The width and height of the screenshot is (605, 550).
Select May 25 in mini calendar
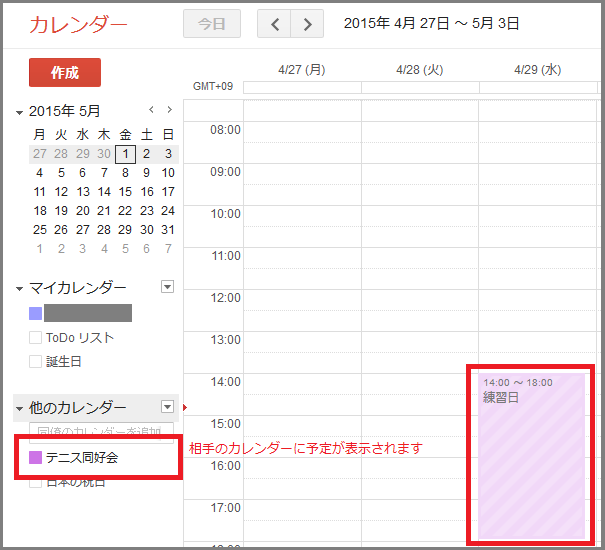point(40,230)
